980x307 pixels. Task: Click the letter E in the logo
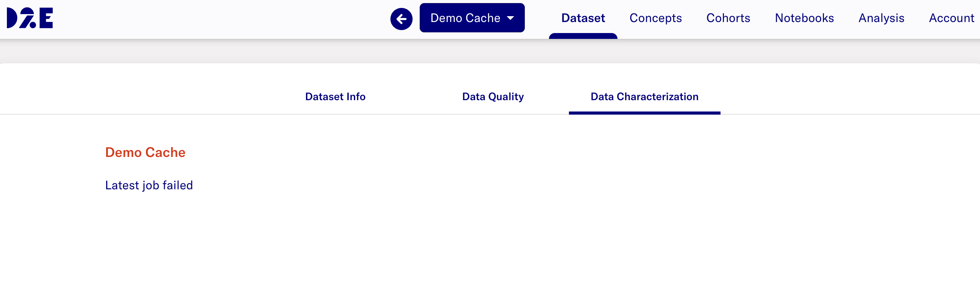coord(46,18)
